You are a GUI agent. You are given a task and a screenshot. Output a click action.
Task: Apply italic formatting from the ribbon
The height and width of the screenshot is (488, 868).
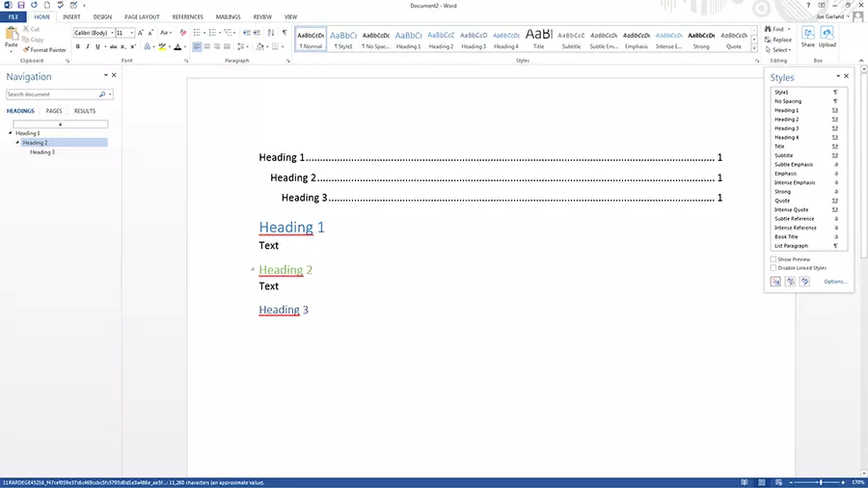point(87,46)
